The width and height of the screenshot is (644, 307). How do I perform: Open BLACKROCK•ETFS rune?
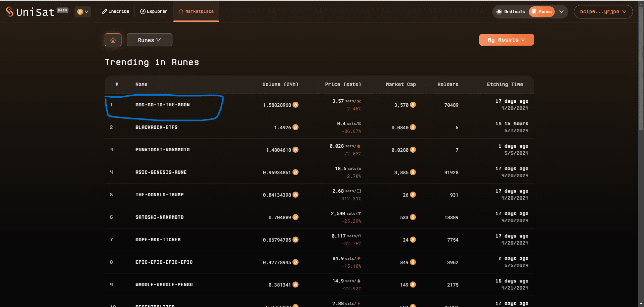click(x=156, y=127)
